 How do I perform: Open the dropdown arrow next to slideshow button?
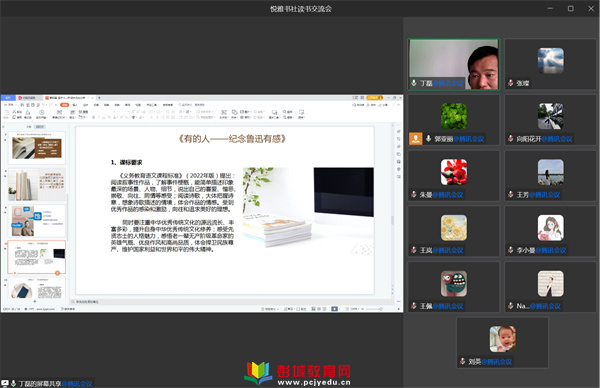339,309
